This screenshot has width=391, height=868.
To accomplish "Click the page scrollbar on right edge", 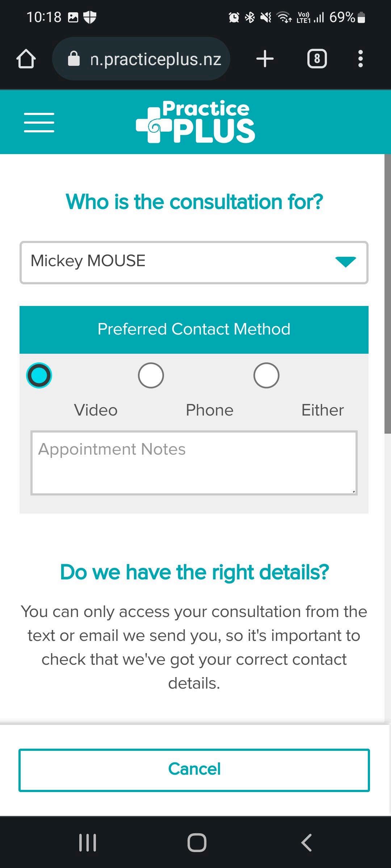I will pyautogui.click(x=387, y=294).
